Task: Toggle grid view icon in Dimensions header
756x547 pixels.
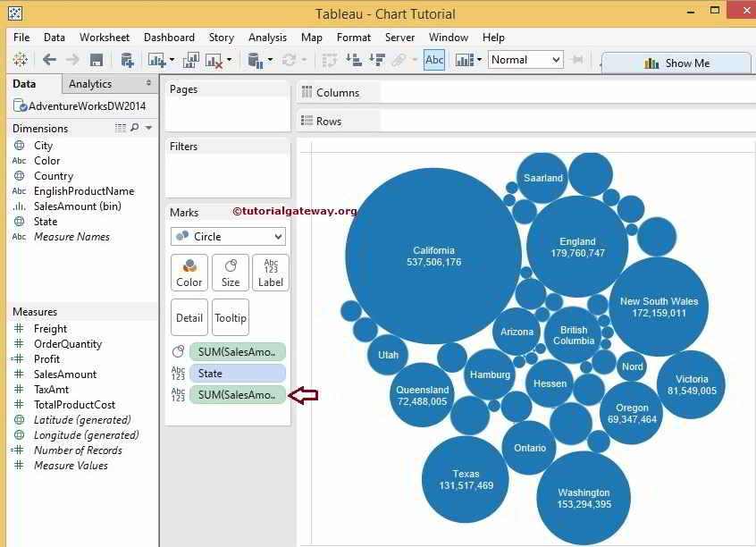Action: coord(121,129)
